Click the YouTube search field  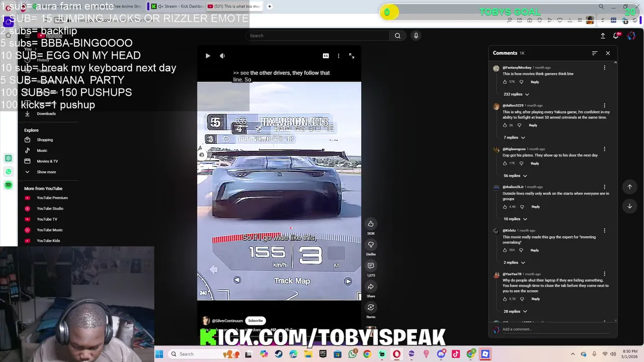(318, 36)
